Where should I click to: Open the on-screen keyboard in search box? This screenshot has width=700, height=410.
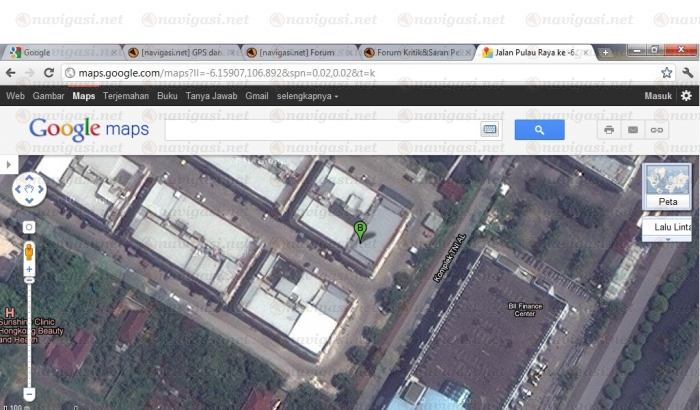tap(490, 130)
